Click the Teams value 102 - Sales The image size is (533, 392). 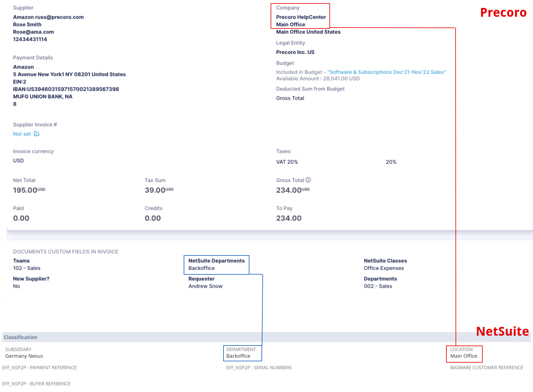click(27, 268)
